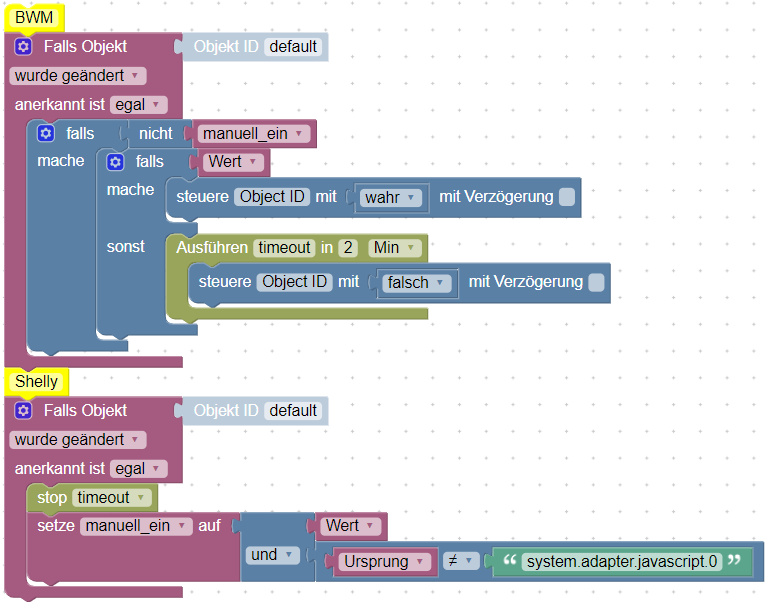Open 'wurde geändert' dropdown in Shelly block
This screenshot has width=773, height=603.
point(78,440)
